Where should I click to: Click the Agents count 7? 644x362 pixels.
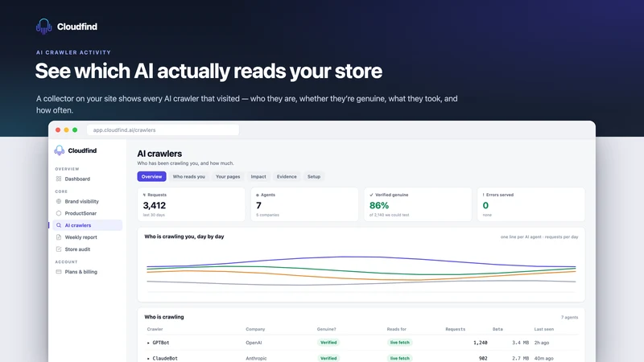click(258, 205)
